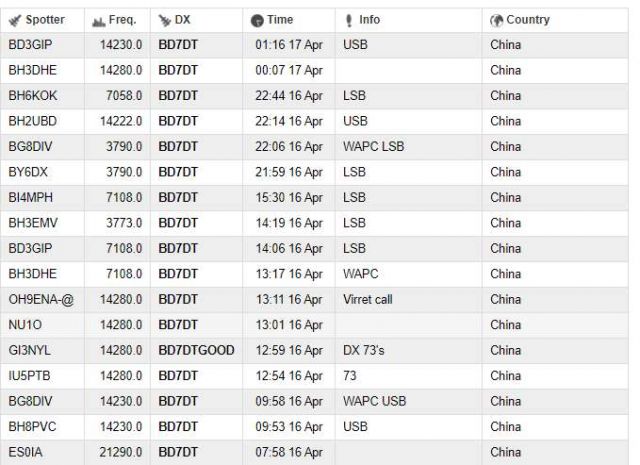Screen dimensions: 640x465
Task: Click the Spotter column header icon
Action: point(14,20)
